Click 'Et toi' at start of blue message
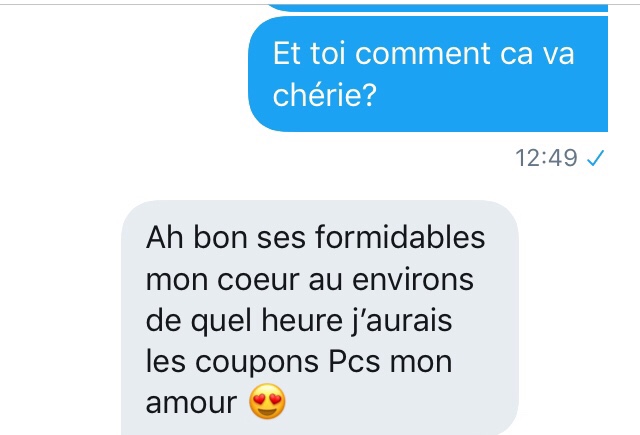640x435 pixels. coord(309,53)
